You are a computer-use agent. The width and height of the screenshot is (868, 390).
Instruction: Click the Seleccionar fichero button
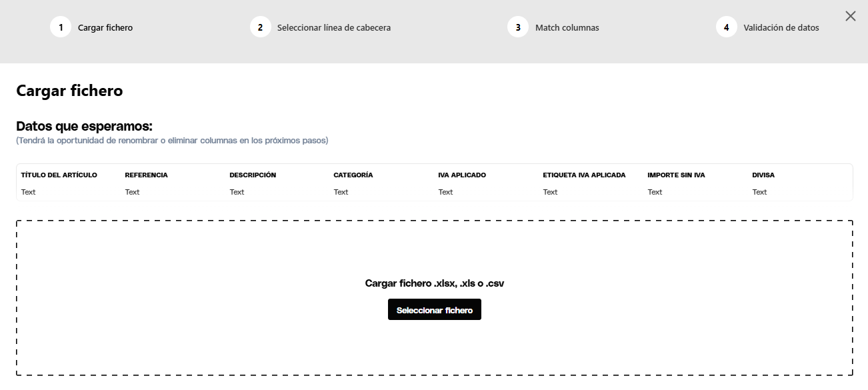click(435, 309)
